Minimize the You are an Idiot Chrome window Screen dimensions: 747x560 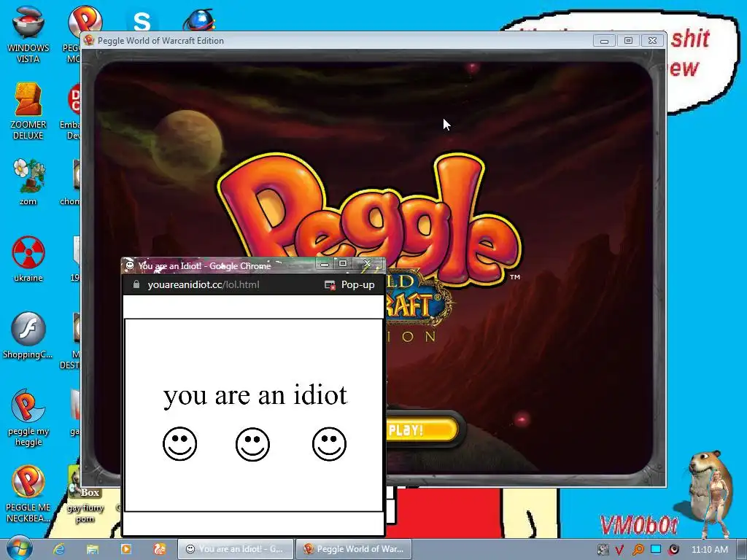click(325, 264)
